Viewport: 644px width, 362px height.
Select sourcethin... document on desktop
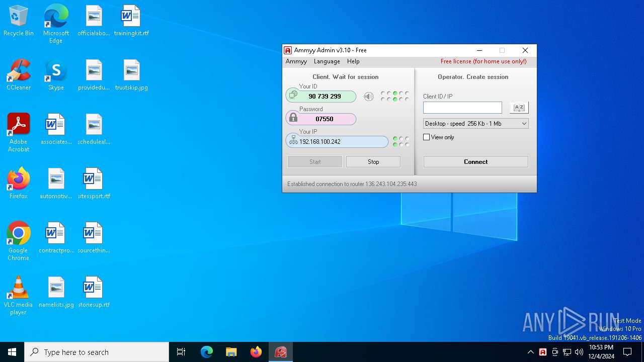coord(94,237)
